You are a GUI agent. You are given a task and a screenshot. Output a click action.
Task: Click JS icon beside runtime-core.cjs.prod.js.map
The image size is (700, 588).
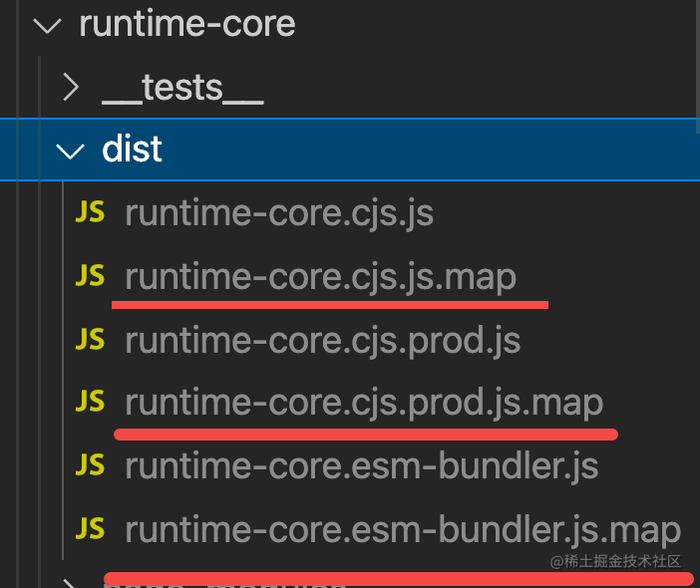(x=90, y=403)
